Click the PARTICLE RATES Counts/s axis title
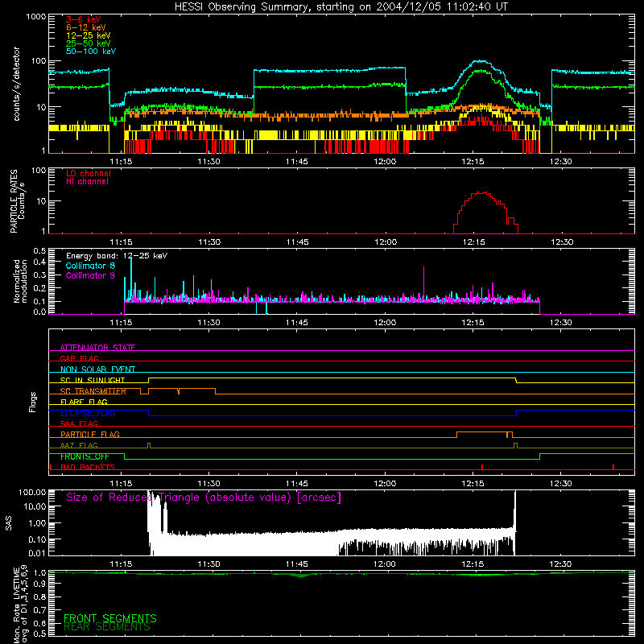 (x=17, y=201)
